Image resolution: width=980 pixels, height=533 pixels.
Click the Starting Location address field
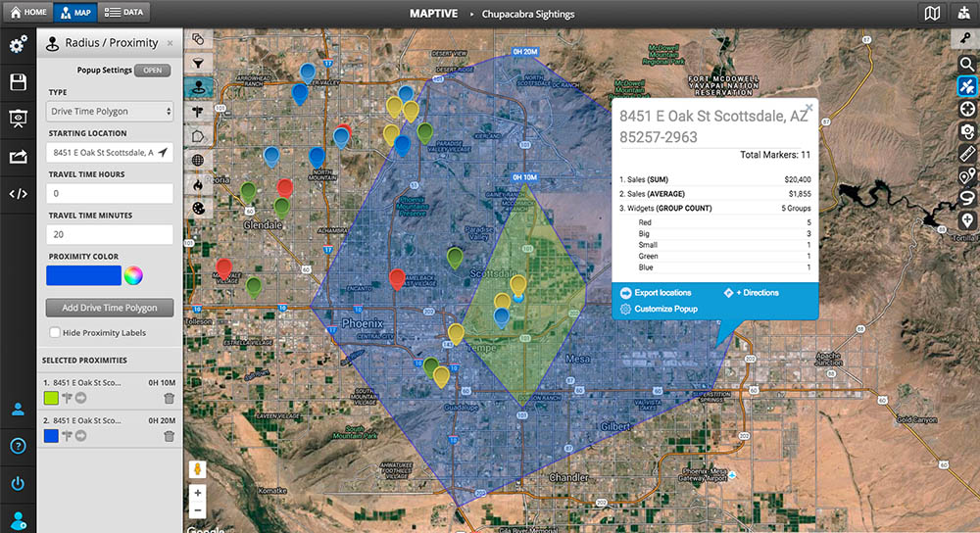pyautogui.click(x=110, y=153)
